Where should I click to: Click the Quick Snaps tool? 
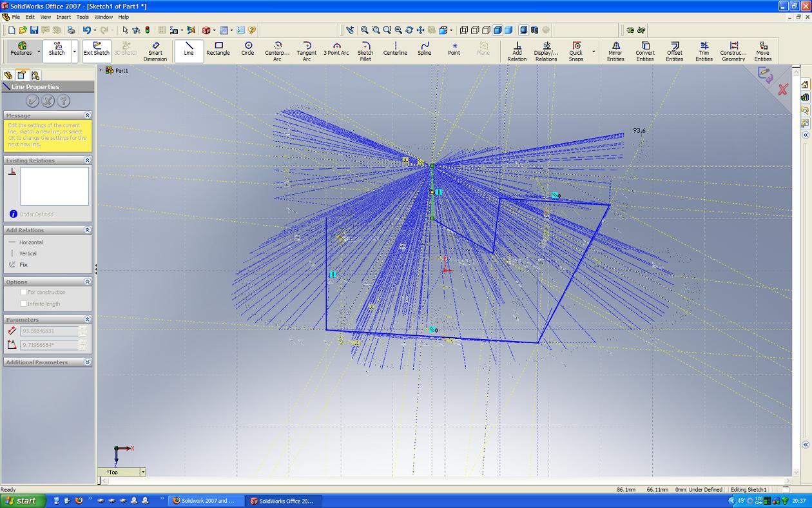[576, 52]
